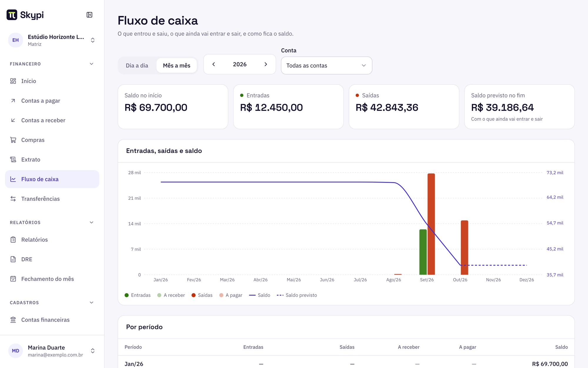Screen dimensions: 588x368
Task: Open Fechamento do mês
Action: pyautogui.click(x=52, y=279)
